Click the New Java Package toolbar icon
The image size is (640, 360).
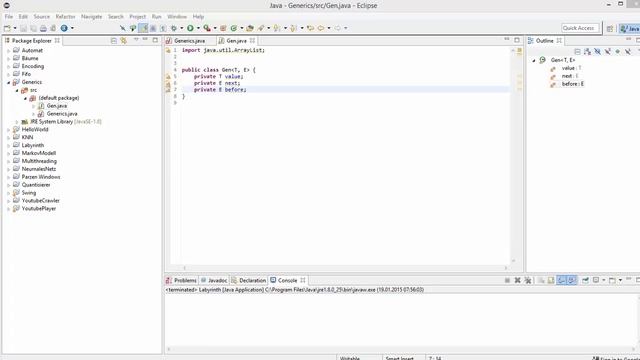pos(223,28)
